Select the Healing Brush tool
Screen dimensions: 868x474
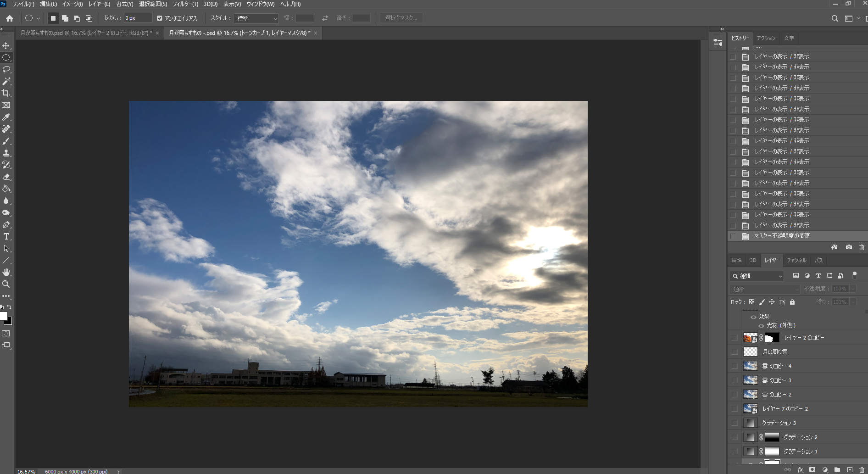6,129
